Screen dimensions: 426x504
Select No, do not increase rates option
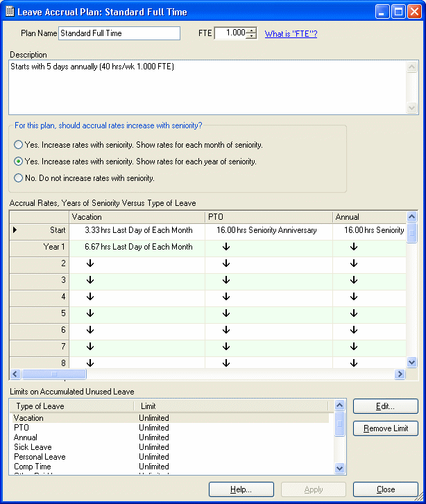tap(19, 178)
